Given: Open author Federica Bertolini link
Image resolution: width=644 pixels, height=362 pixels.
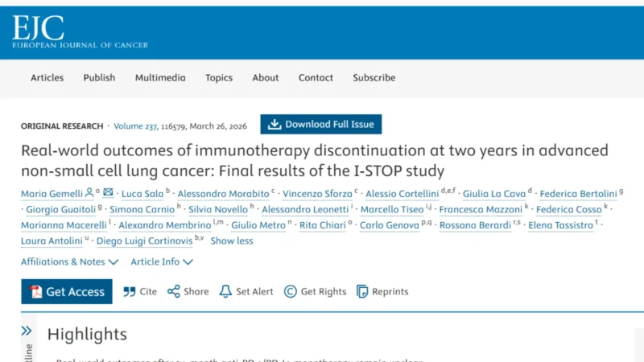Looking at the screenshot, I should [578, 194].
